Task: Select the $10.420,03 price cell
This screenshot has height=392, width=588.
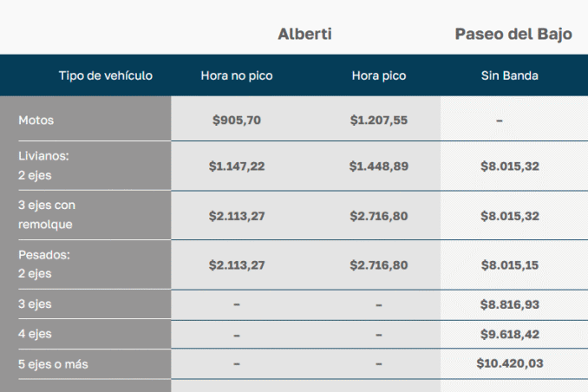Action: (510, 363)
